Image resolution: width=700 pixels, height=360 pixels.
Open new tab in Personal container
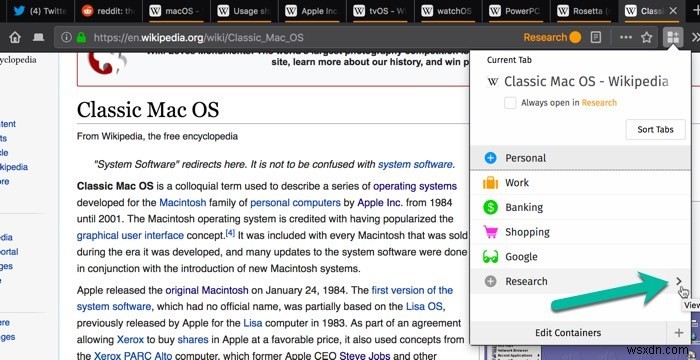(580, 158)
